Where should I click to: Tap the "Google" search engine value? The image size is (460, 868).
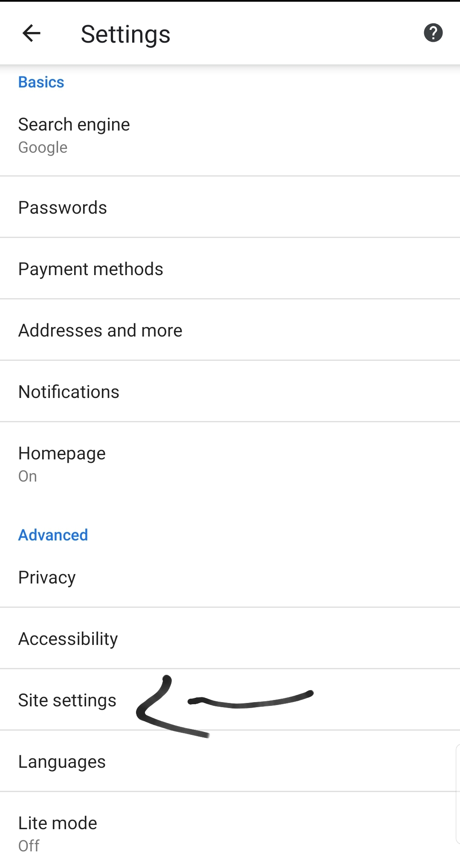coord(43,148)
